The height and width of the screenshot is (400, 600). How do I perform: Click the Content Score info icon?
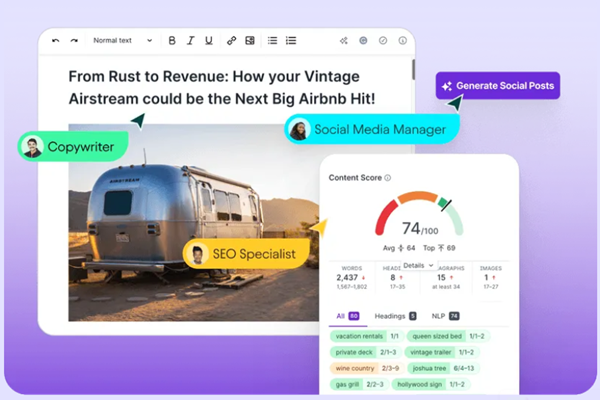click(388, 178)
